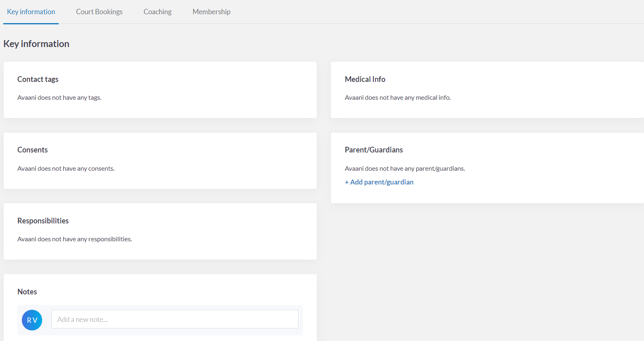Click the Medical Info card heading
This screenshot has height=341, width=644.
365,79
